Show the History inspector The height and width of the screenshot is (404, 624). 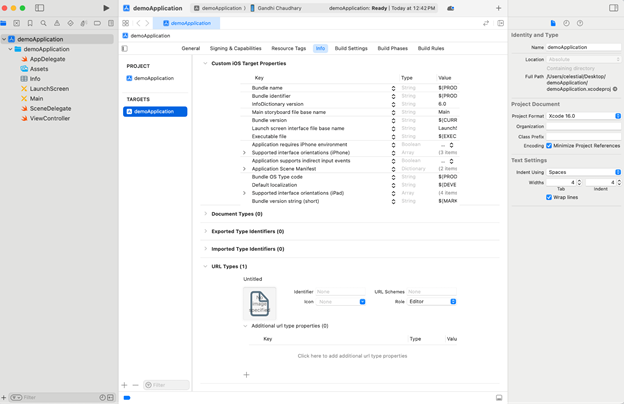click(x=566, y=23)
